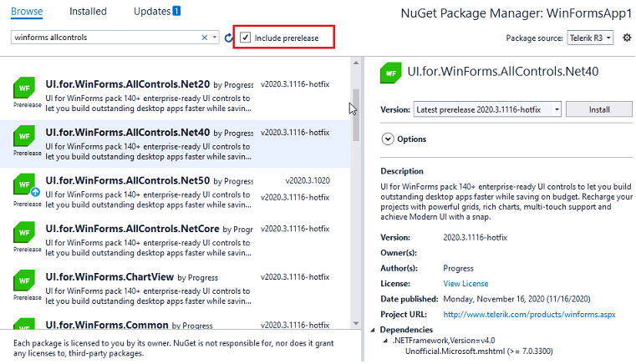This screenshot has width=636, height=364.
Task: Click the Net50 v2020.3.1116-hotfix version text
Action: click(x=295, y=197)
